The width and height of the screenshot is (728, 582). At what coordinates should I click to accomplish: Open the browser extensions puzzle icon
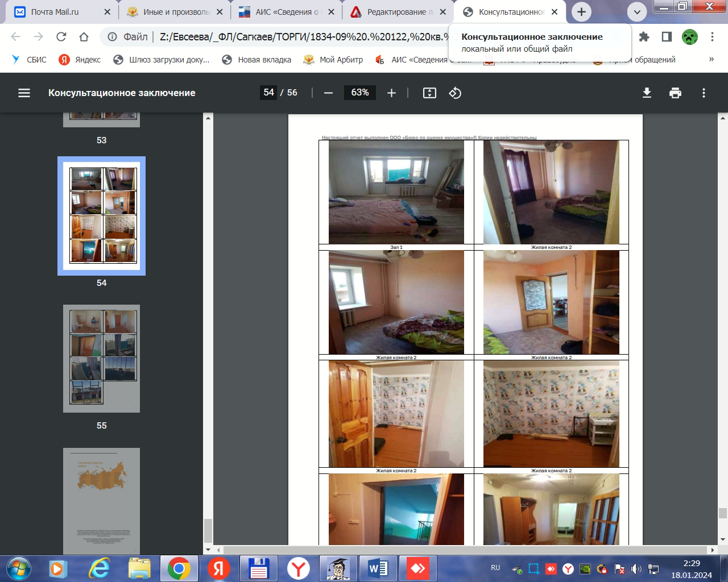click(644, 37)
